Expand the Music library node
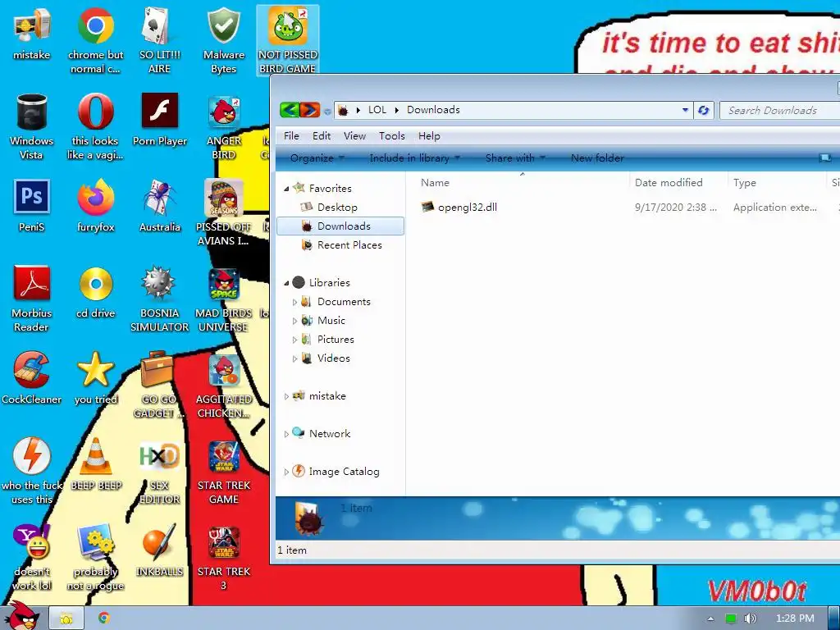Image resolution: width=840 pixels, height=630 pixels. click(x=294, y=321)
